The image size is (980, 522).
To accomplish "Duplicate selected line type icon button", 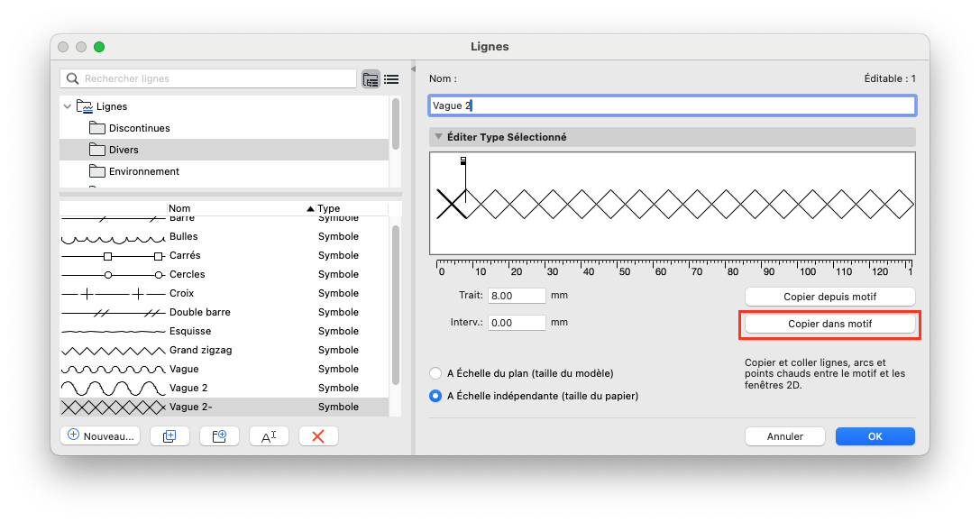I will click(169, 436).
